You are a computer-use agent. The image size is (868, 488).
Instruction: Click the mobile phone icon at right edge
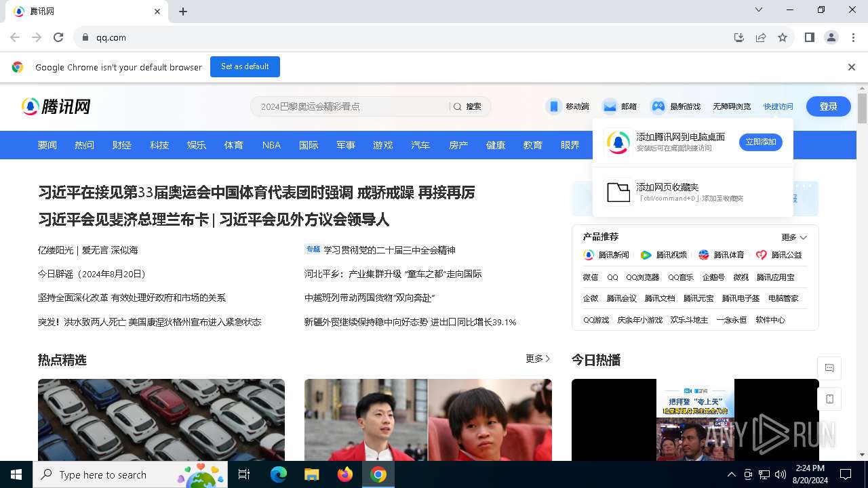coord(829,399)
